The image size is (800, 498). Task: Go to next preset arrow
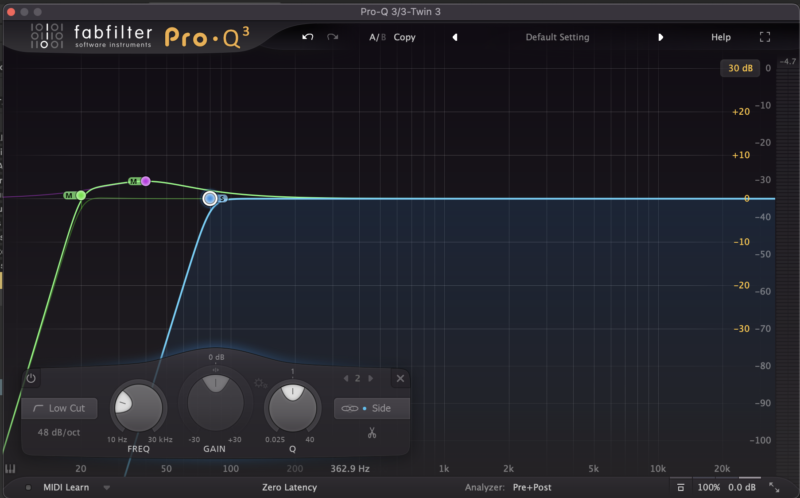661,37
